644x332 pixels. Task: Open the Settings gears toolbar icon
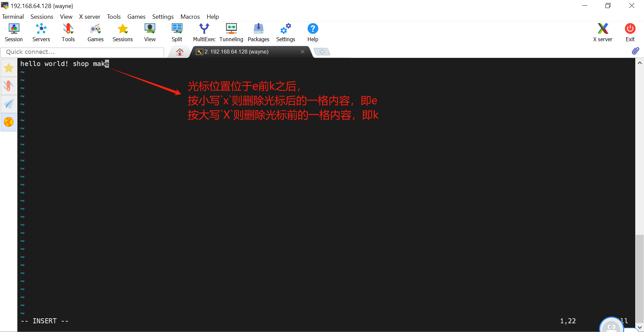(x=286, y=32)
